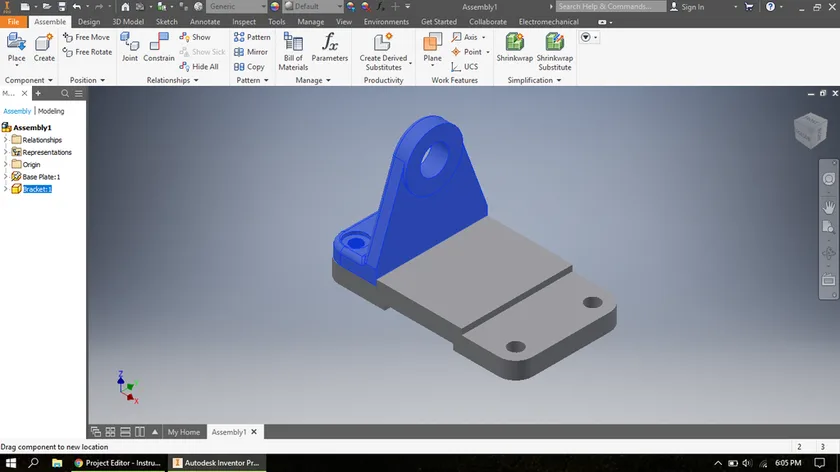Click the Assembly browser view link

[x=17, y=111]
